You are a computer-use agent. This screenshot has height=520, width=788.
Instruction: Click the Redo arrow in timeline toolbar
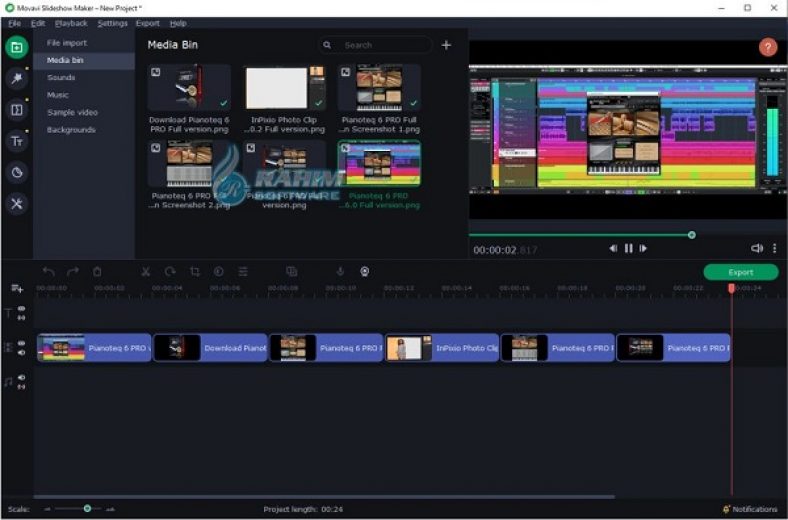73,271
